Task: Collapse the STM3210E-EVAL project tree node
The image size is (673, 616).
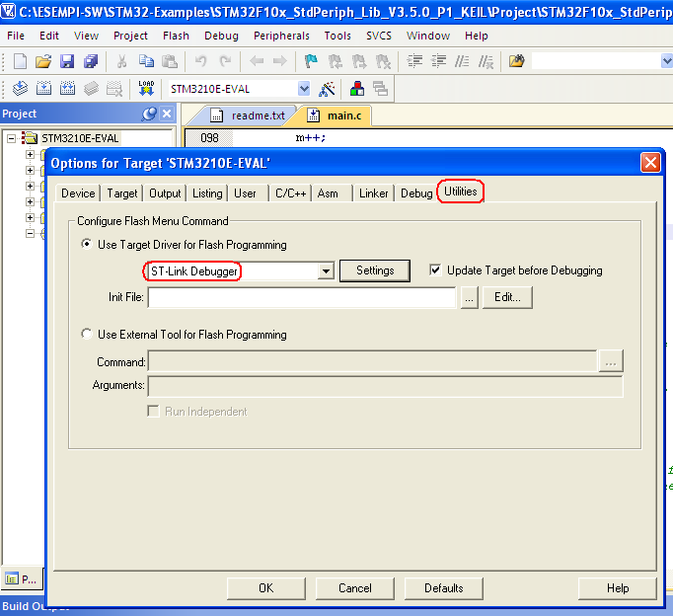Action: [x=12, y=138]
